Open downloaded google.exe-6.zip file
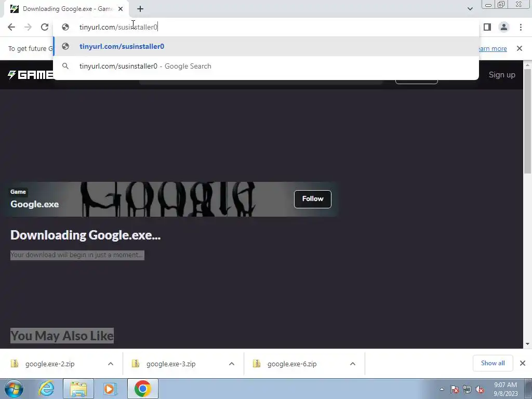Viewport: 532px width, 399px height. pos(292,364)
